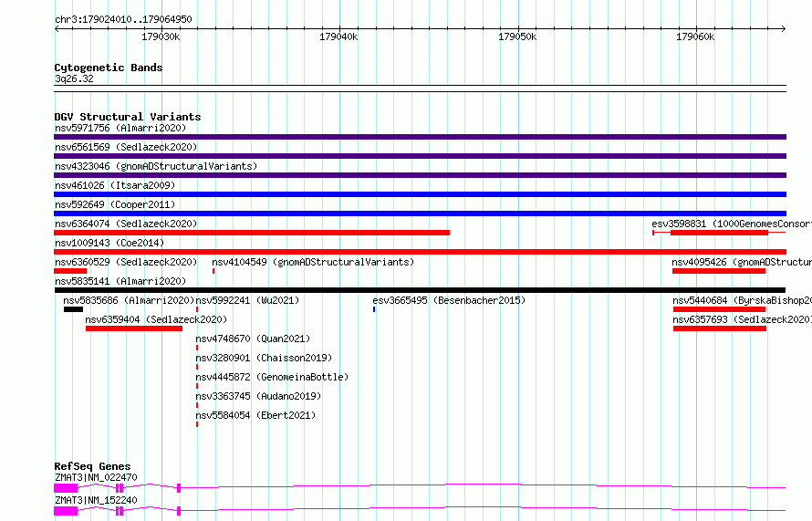Image resolution: width=812 pixels, height=521 pixels.
Task: Open nsv592649 (Cooper2011) variant label
Action: (115, 204)
